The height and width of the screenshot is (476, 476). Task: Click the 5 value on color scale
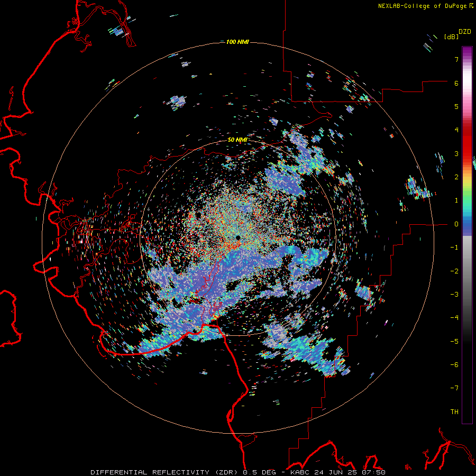pyautogui.click(x=456, y=106)
